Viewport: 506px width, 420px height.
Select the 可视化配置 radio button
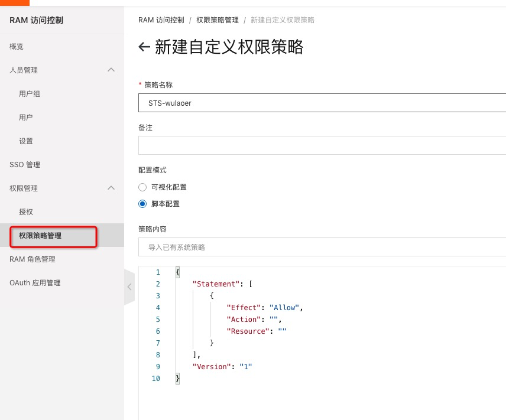(x=142, y=187)
